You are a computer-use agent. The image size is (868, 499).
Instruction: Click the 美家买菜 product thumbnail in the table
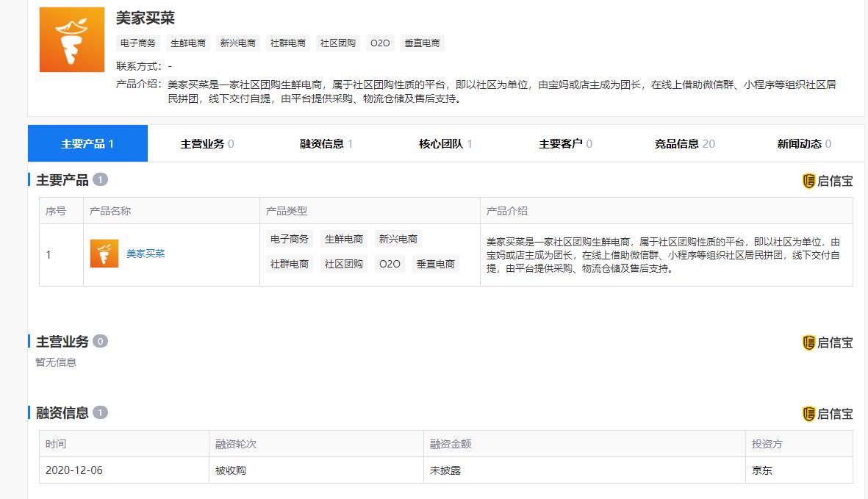click(x=103, y=254)
